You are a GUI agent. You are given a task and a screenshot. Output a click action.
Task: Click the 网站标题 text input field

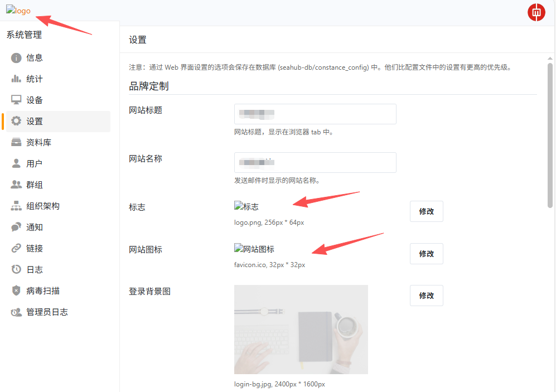[x=315, y=114]
